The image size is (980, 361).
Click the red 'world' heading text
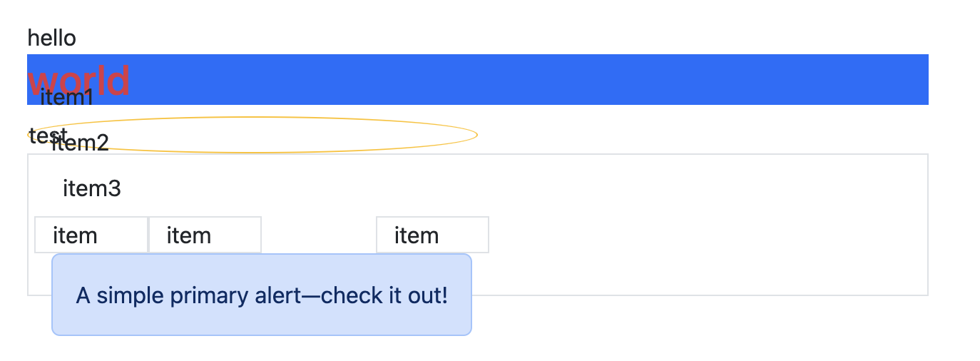coord(78,80)
